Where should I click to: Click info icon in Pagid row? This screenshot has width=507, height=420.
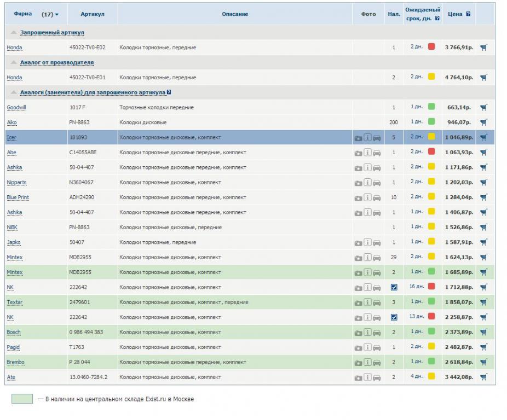tap(367, 347)
